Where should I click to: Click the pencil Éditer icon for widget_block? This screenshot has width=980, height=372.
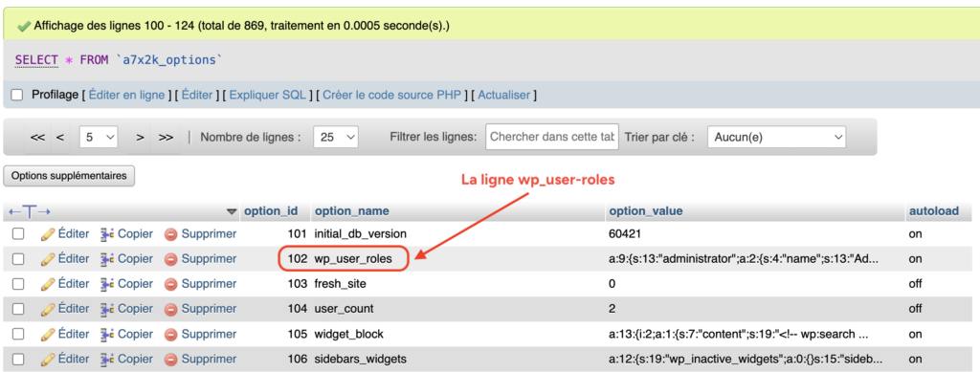click(48, 334)
